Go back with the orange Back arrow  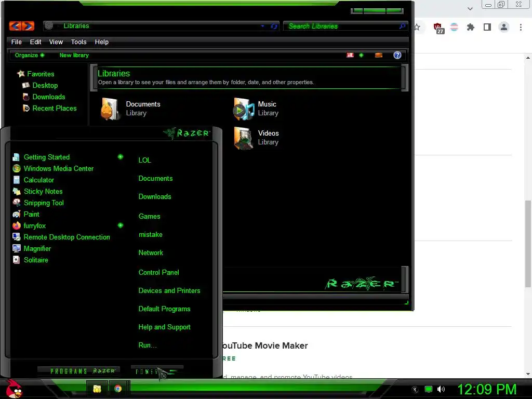click(15, 26)
